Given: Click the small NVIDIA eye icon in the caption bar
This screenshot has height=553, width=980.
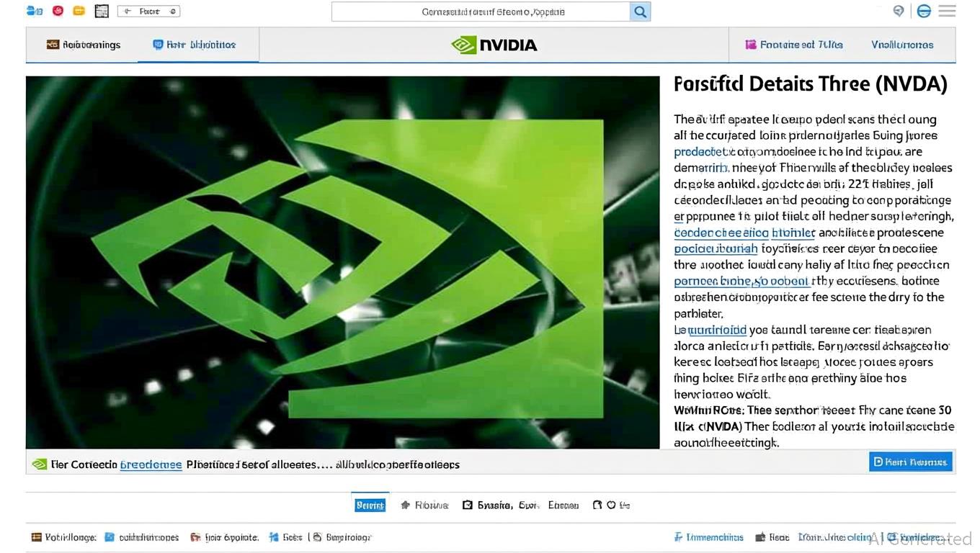Looking at the screenshot, I should (40, 464).
